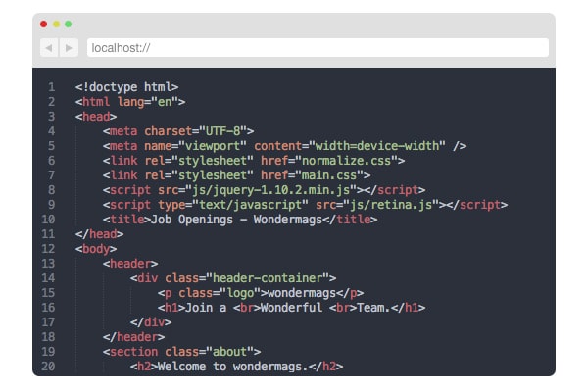Close window with red dot button

click(x=43, y=24)
